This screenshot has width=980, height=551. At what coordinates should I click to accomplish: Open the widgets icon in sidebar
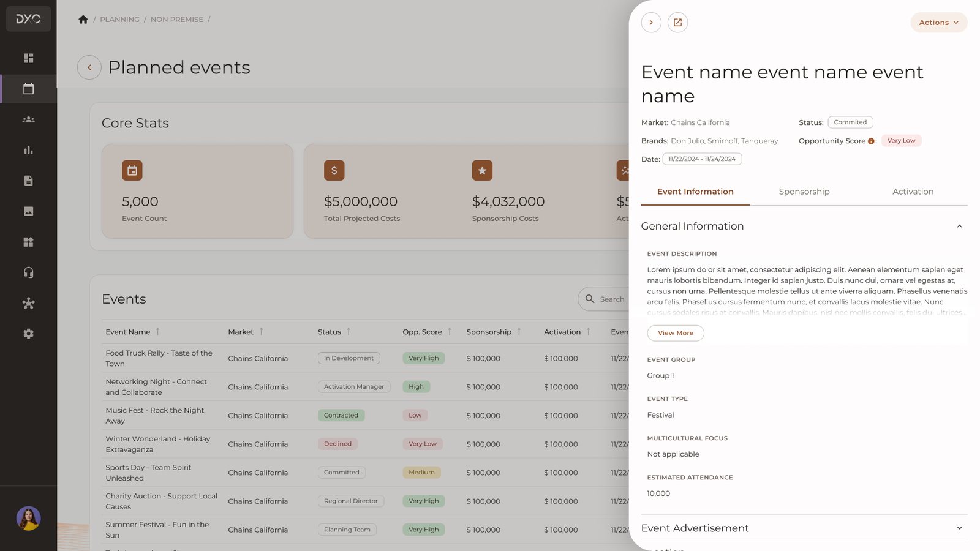coord(28,242)
